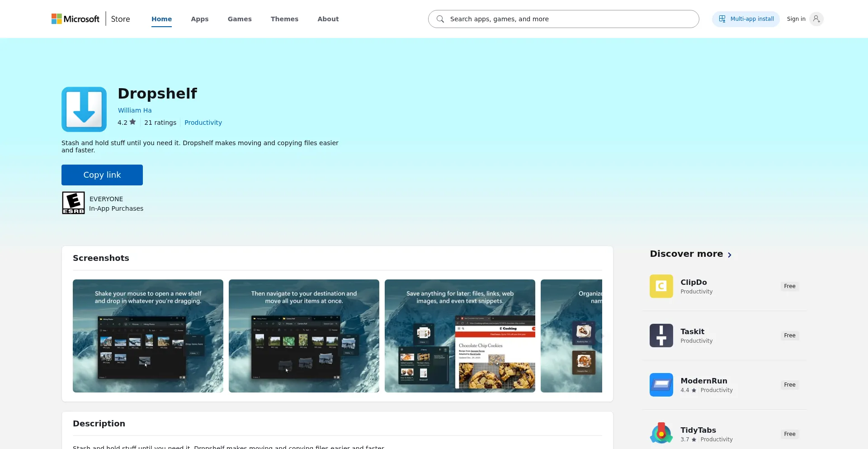This screenshot has height=449, width=868.
Task: Click the Free badge for ModernRun
Action: coord(789,385)
